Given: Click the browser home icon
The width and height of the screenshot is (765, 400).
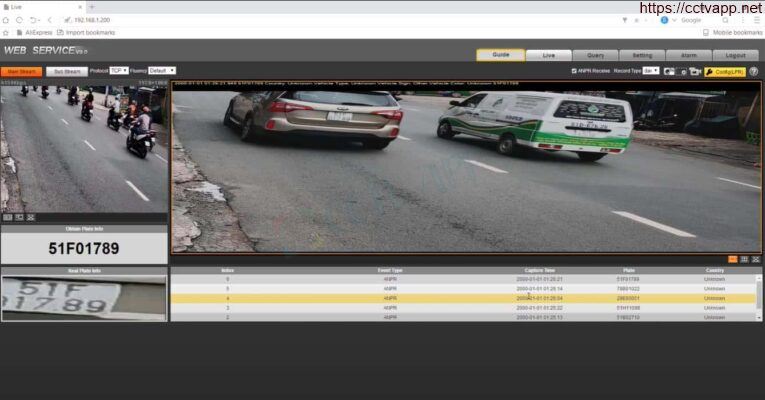Looking at the screenshot, I should coord(5,20).
